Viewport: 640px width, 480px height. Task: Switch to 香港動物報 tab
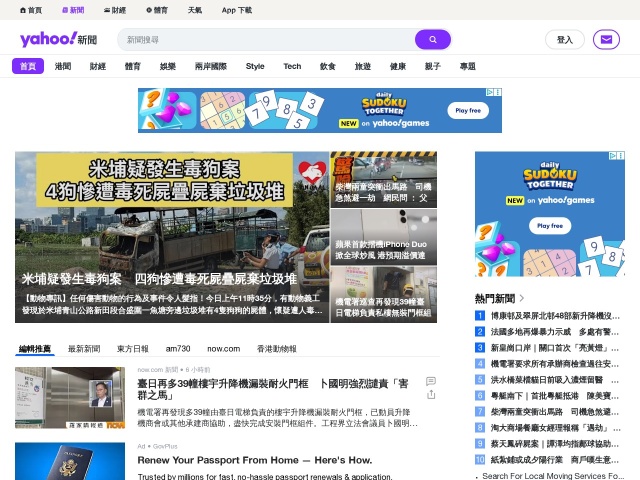[x=277, y=349]
